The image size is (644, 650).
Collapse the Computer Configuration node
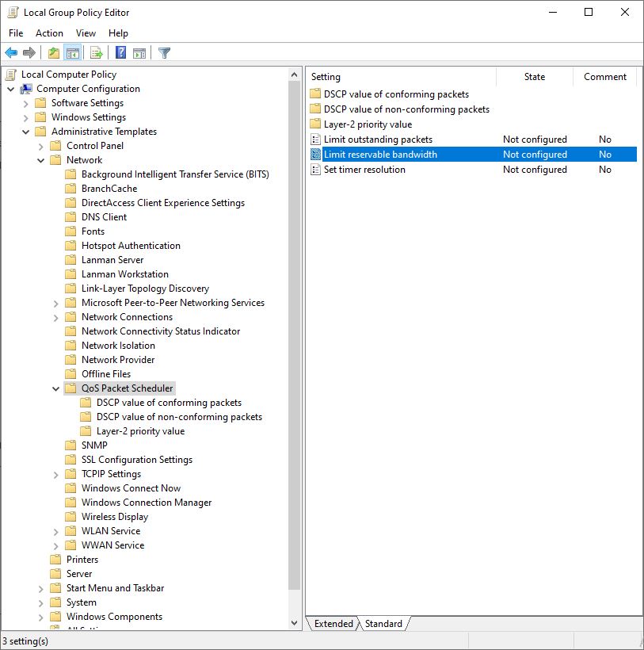[x=11, y=89]
